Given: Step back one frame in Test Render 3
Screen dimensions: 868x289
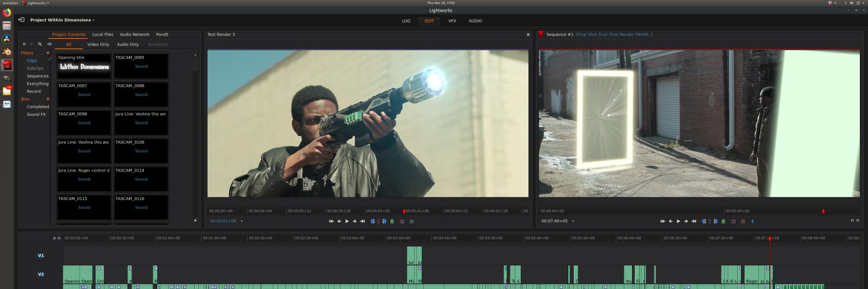Looking at the screenshot, I should [x=339, y=221].
